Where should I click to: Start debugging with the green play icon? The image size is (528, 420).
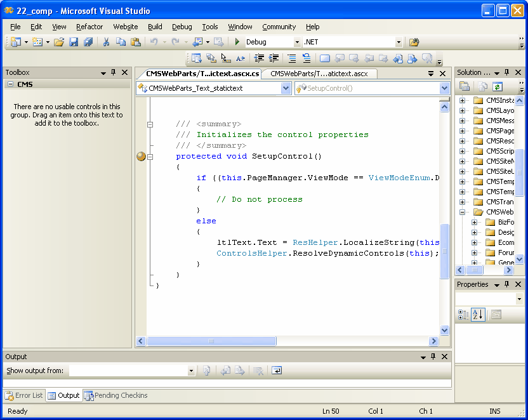[237, 42]
